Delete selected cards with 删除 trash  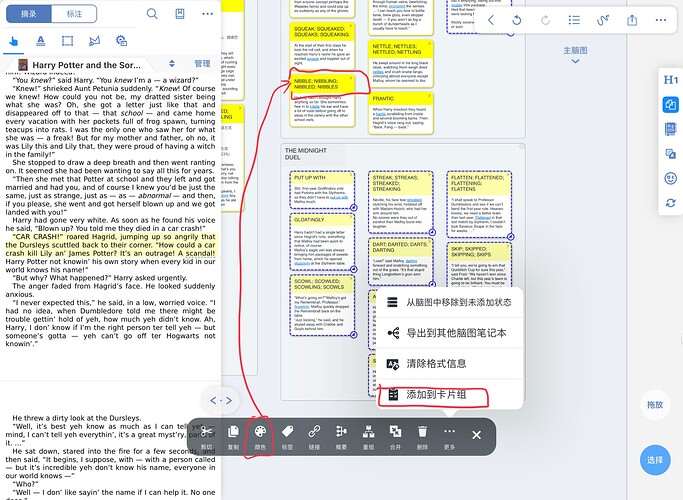[422, 437]
